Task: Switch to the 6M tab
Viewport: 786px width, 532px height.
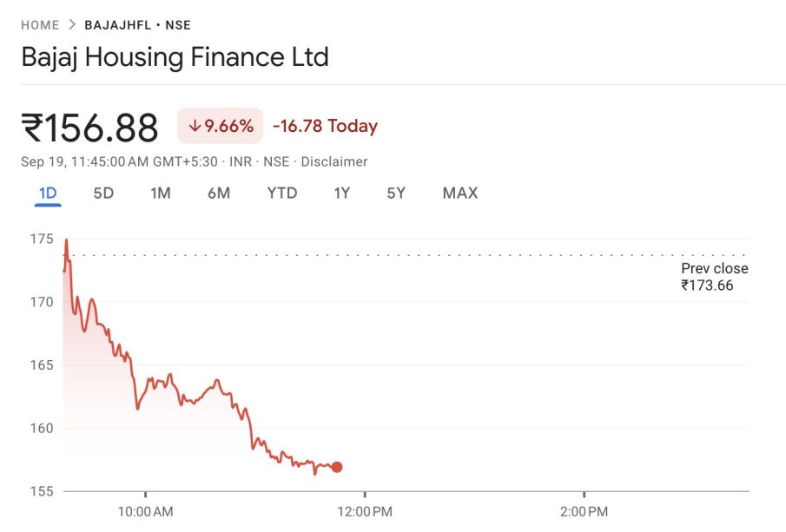Action: point(219,193)
